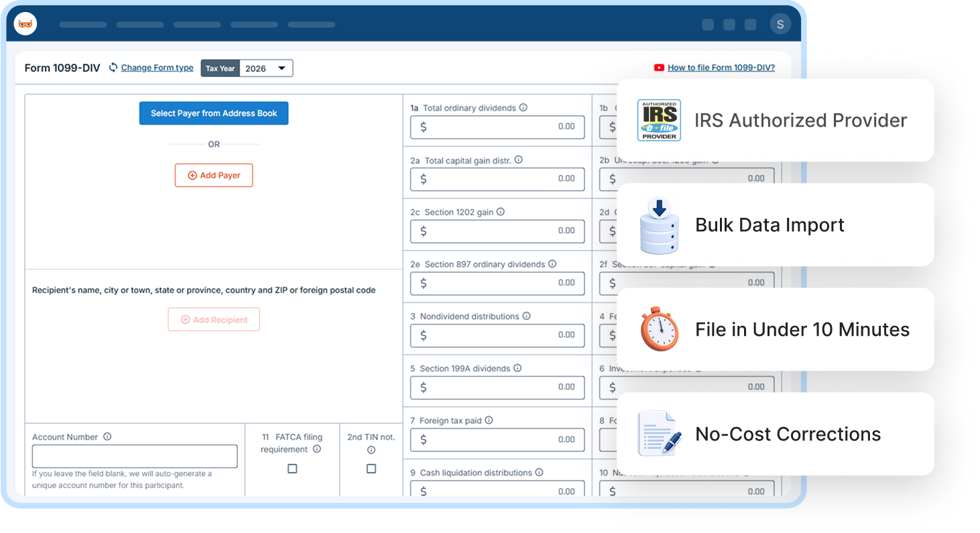Click the stopwatch icon
The height and width of the screenshot is (533, 980).
tap(660, 329)
